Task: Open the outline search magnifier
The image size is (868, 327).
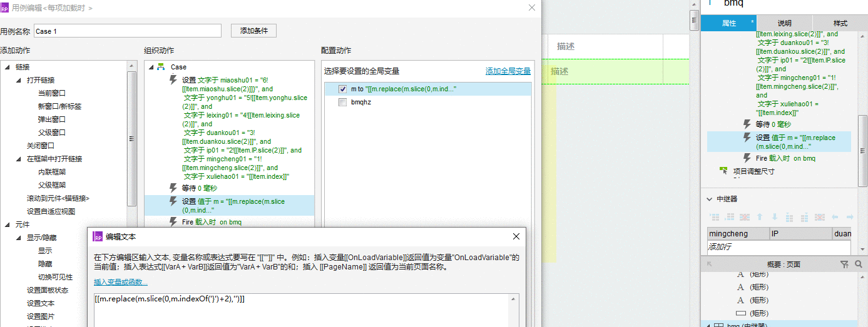Action: point(859,264)
